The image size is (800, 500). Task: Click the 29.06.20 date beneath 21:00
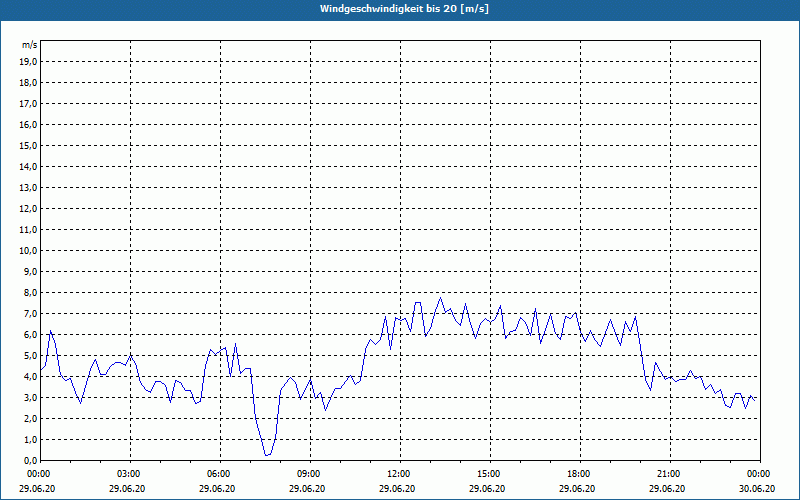point(667,488)
